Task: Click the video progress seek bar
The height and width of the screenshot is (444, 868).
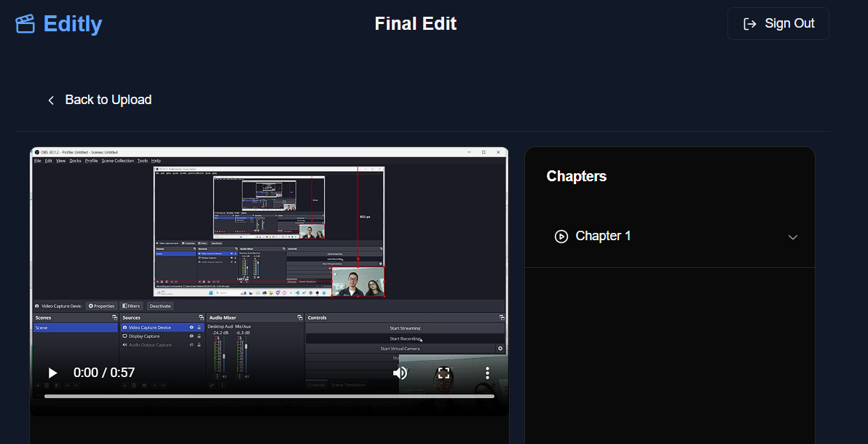Action: pos(269,397)
